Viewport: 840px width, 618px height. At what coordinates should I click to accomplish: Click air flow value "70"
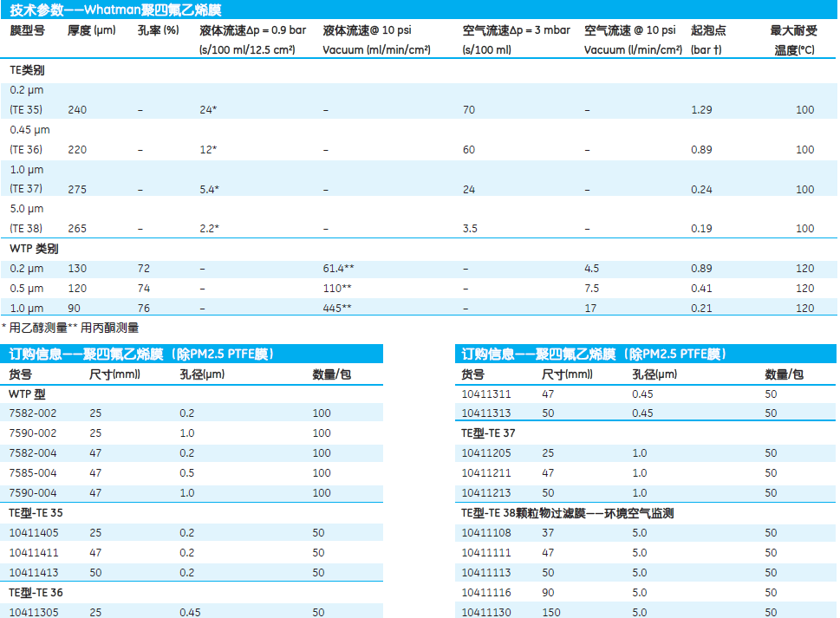coord(469,110)
